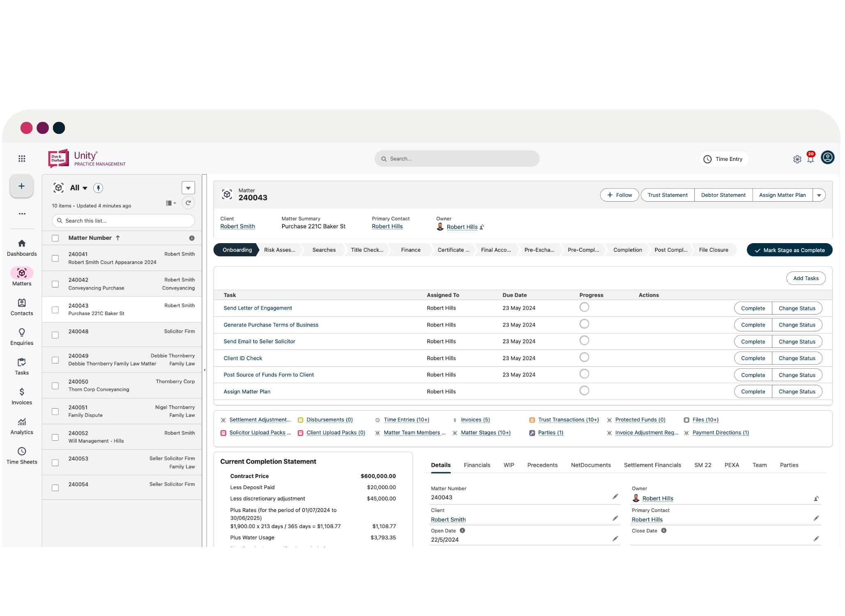Tick the checkbox for matter 240050
Viewport: 845px width, 616px height.
55,386
